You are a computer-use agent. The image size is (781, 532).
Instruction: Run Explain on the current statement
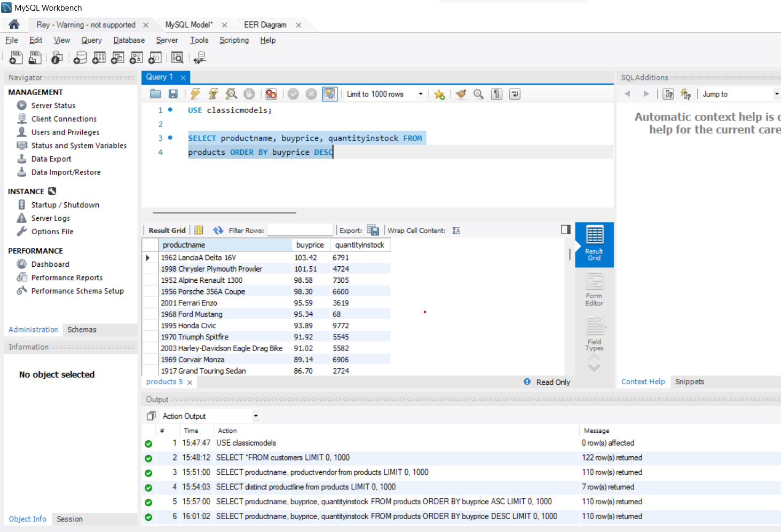[231, 94]
